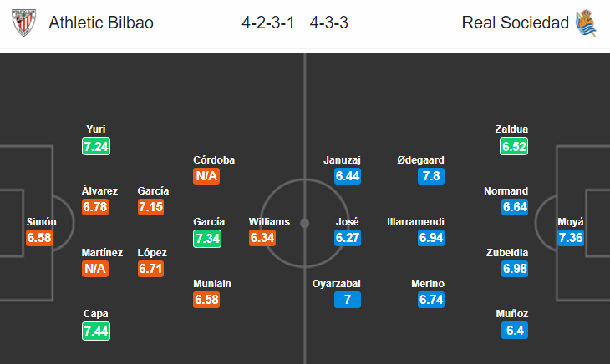Open Athletic Bilbao team name link

101,23
